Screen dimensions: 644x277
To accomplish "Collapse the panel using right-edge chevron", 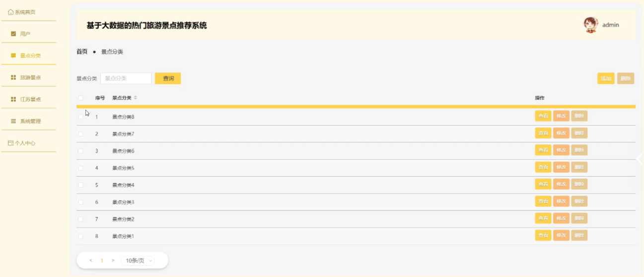I will (639, 159).
